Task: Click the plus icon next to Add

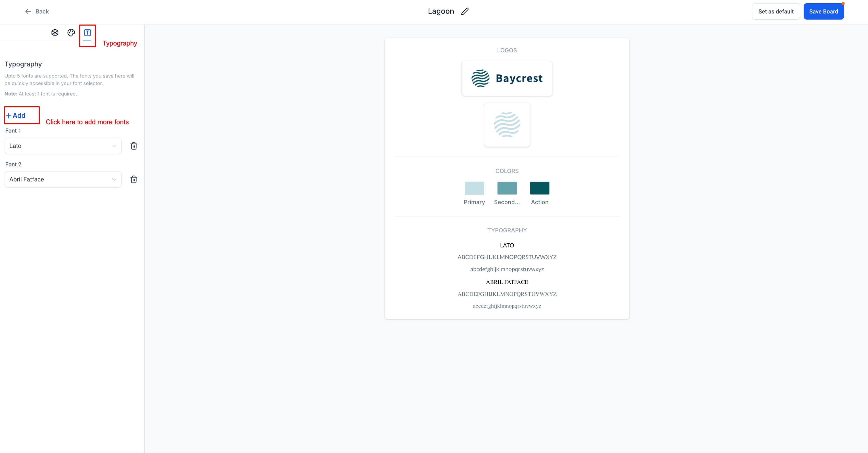Action: click(9, 116)
